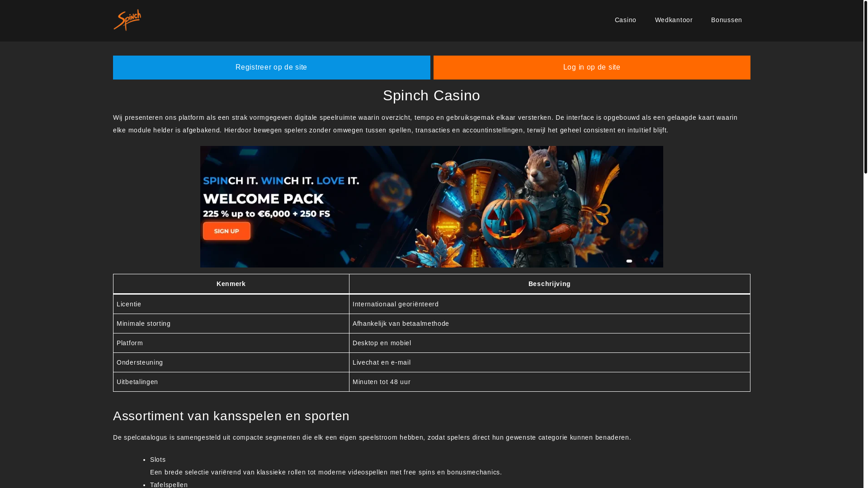This screenshot has width=868, height=488.
Task: Click the page vertical scrollbar thumb
Action: coord(866,87)
